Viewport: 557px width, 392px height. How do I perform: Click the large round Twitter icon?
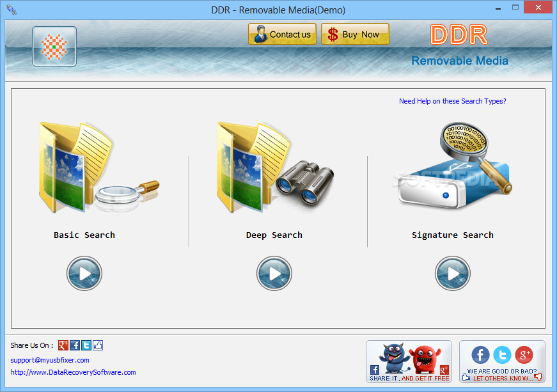(502, 355)
